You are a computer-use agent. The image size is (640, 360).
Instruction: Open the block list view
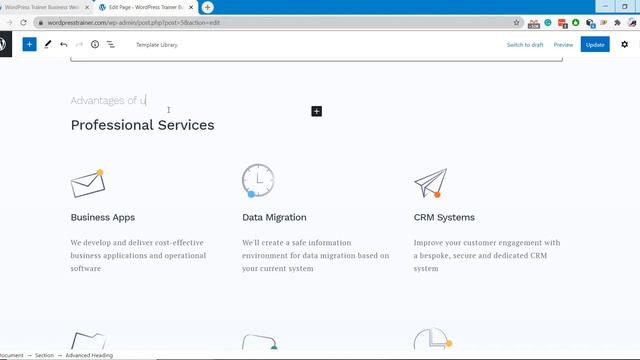coord(111,44)
